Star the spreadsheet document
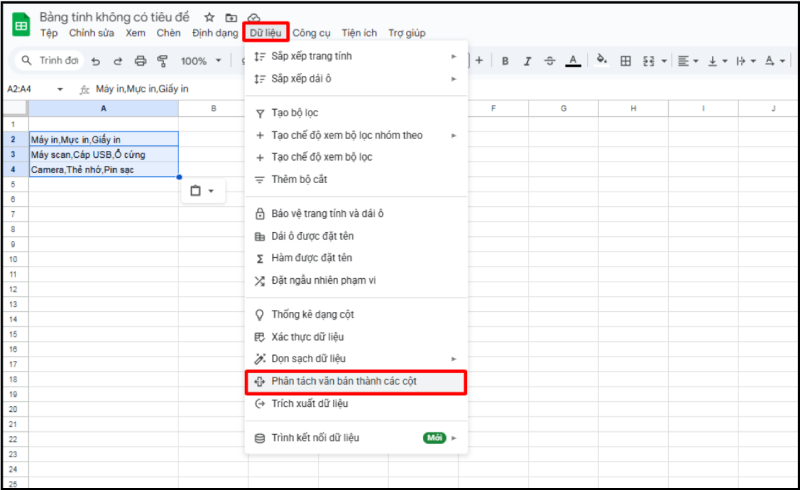 pos(209,18)
